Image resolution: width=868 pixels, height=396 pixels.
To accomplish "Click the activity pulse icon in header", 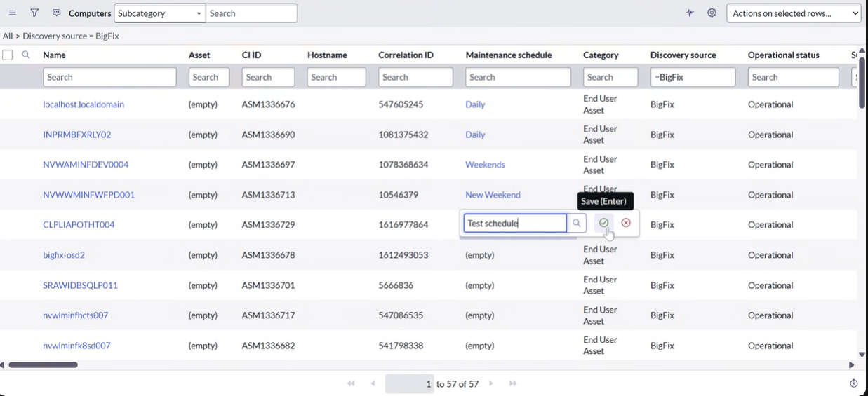I will pos(690,13).
